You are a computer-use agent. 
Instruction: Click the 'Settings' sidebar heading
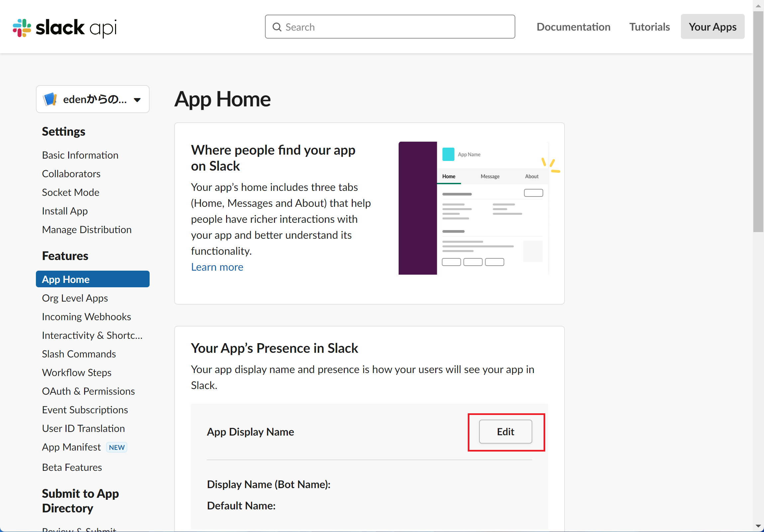click(64, 131)
